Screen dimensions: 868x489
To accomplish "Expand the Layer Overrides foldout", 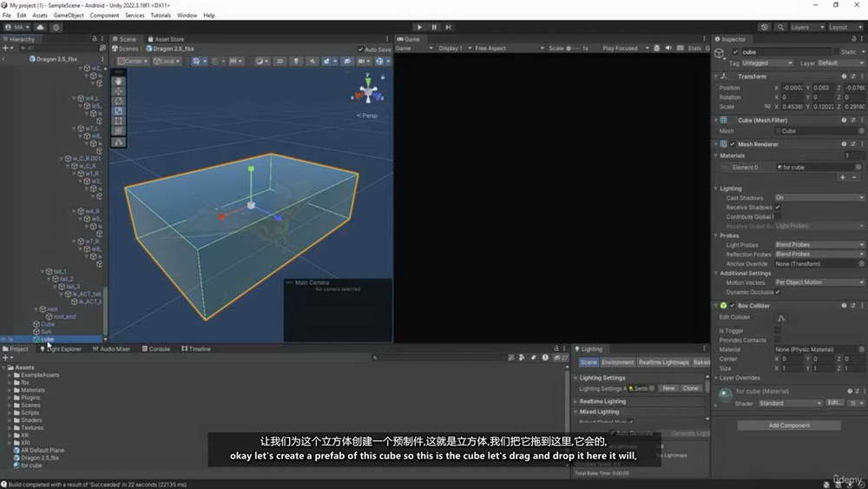I will point(716,378).
